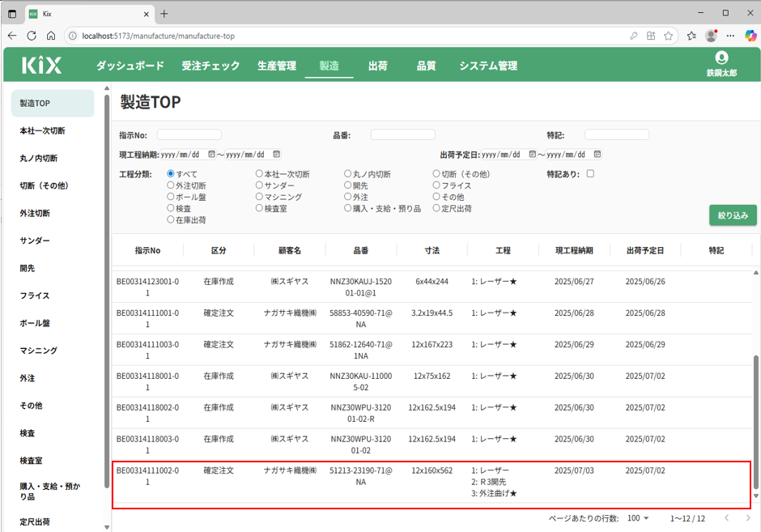Select the サンダー radio button

pos(259,185)
